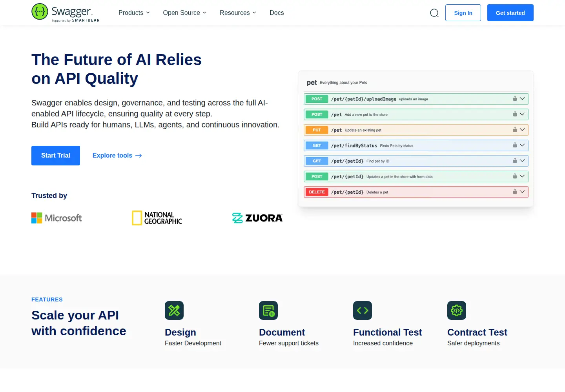The height and width of the screenshot is (392, 565).
Task: Click the National Geographic logo
Action: 157,218
